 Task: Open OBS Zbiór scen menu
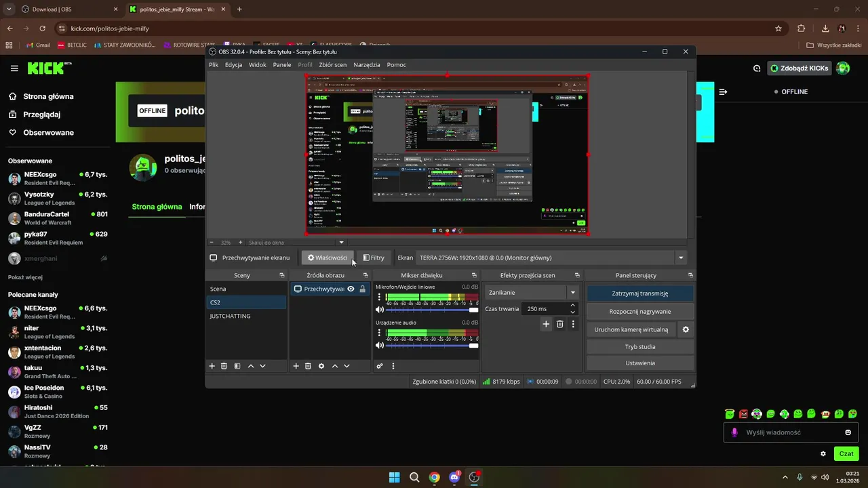pyautogui.click(x=332, y=65)
